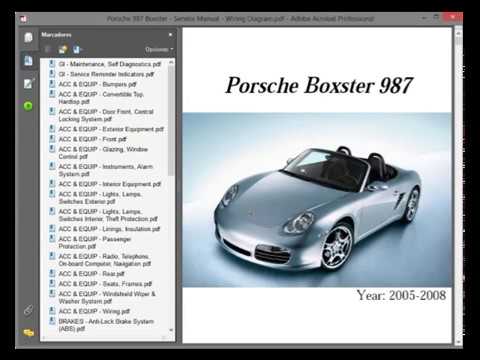480x360 pixels.
Task: Open bookmark ACC & EQUIP - Door Front, Central Locking
Action: click(106, 115)
